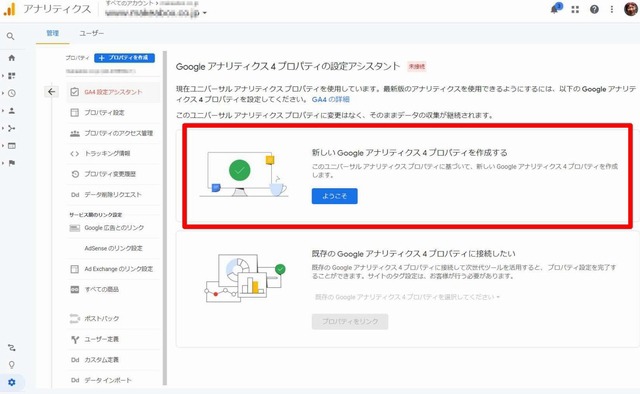Open プロパティ変更履歴 menu item
The width and height of the screenshot is (640, 394).
(x=113, y=174)
